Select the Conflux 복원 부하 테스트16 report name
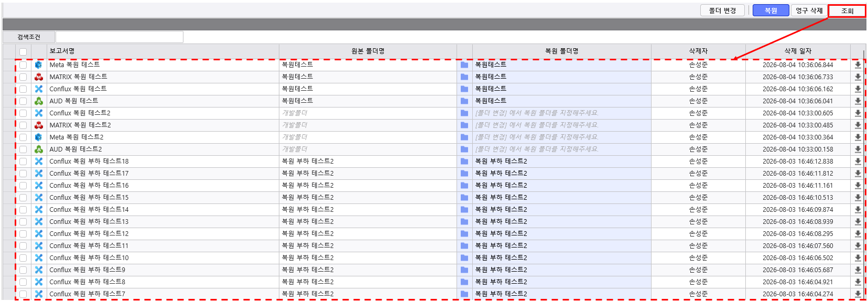This screenshot has width=868, height=301. (x=89, y=186)
